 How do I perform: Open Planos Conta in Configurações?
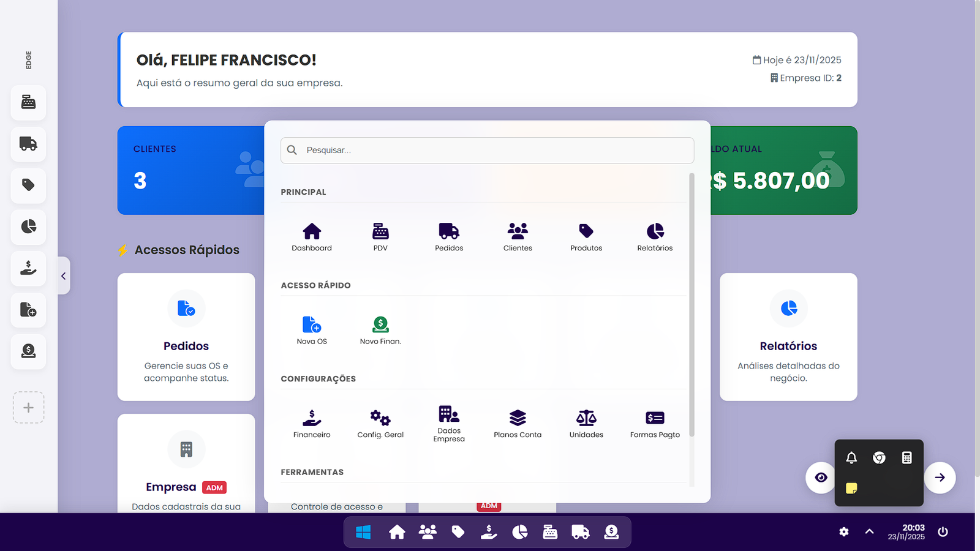click(518, 424)
